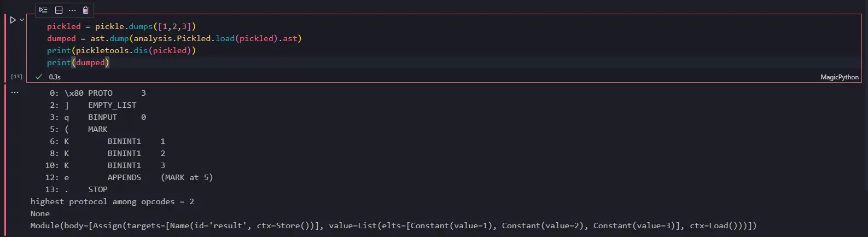Image resolution: width=868 pixels, height=237 pixels.
Task: Open the output's more actions ellipsis menu
Action: click(15, 93)
